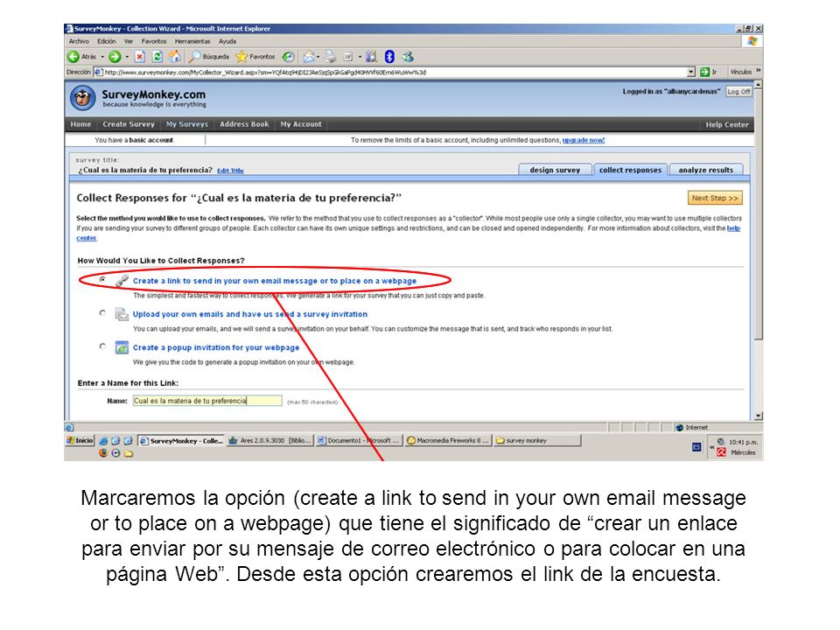Click the Bluetooth toolbar icon

tap(389, 56)
